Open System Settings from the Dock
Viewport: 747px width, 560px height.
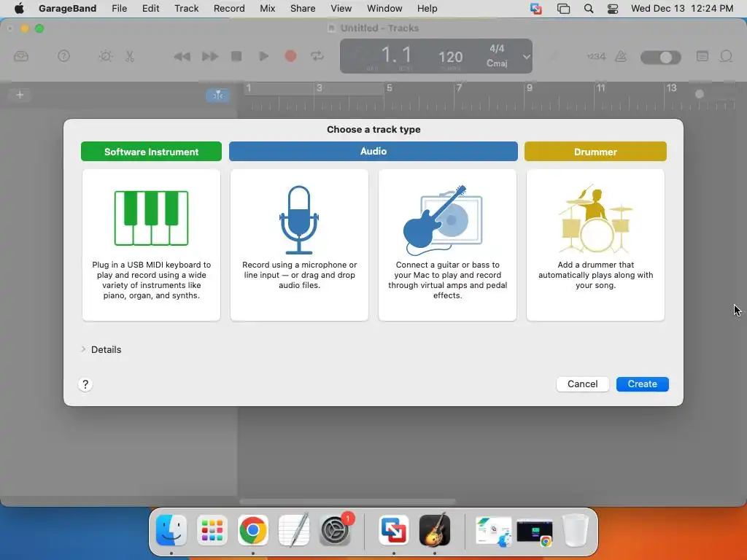[x=335, y=530]
